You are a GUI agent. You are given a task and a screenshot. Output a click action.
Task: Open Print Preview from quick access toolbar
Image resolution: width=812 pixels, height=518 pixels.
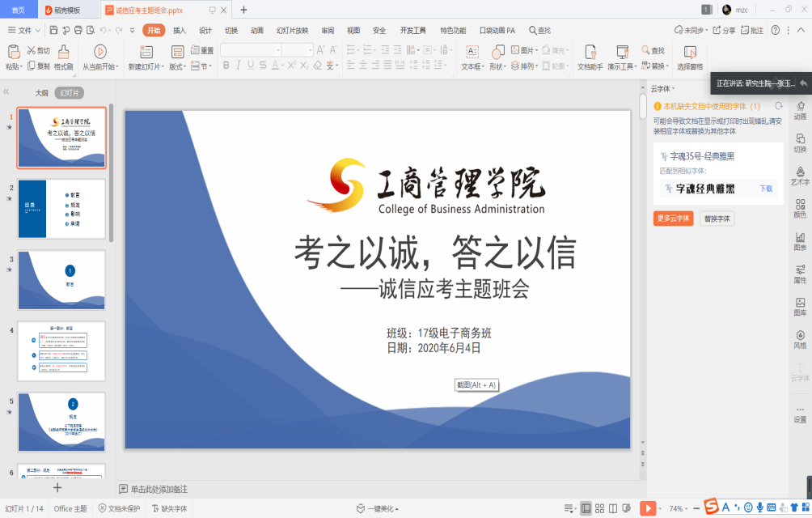(x=91, y=30)
